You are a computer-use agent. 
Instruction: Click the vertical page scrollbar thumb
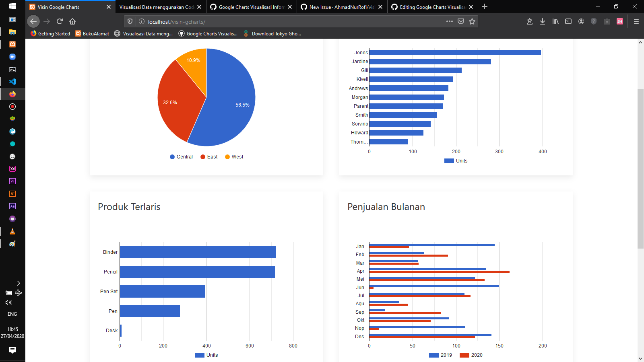coord(640,169)
